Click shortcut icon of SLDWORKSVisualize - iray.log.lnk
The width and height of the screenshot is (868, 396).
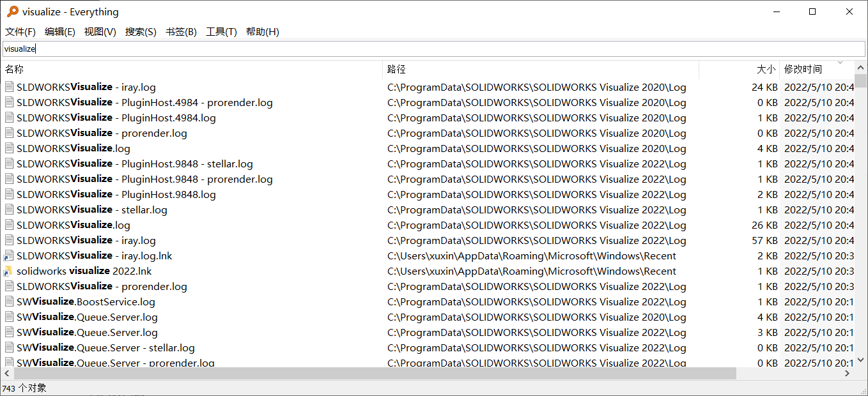pyautogui.click(x=9, y=255)
